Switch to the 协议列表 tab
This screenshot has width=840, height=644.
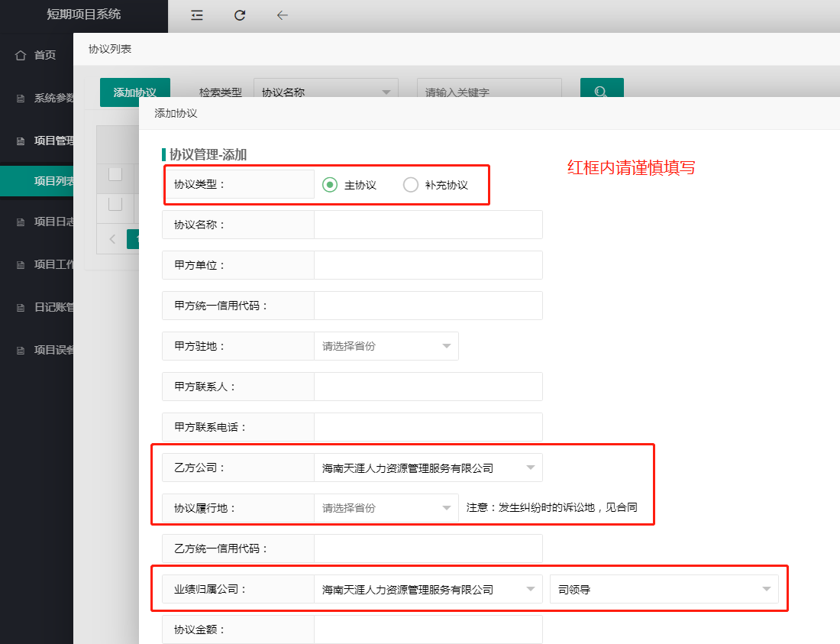[x=110, y=50]
